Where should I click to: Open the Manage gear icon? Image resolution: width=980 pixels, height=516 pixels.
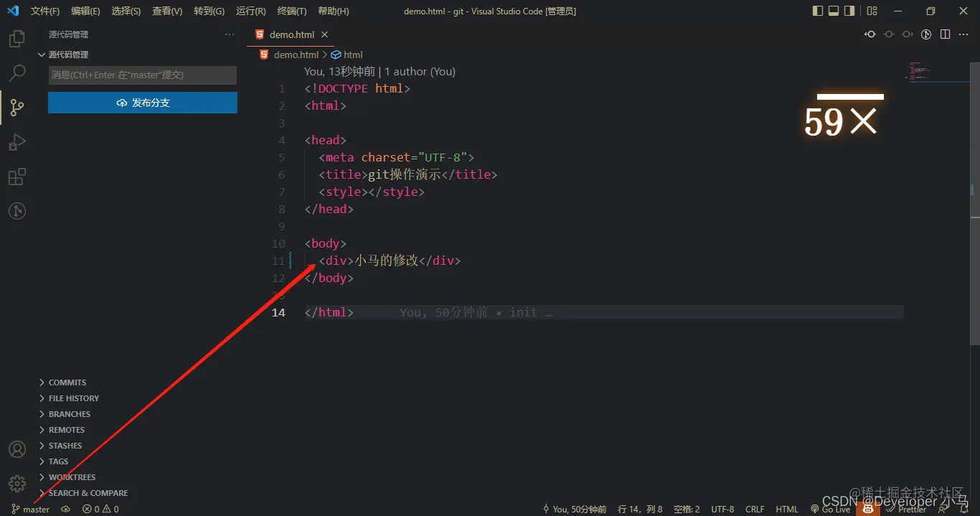point(17,483)
